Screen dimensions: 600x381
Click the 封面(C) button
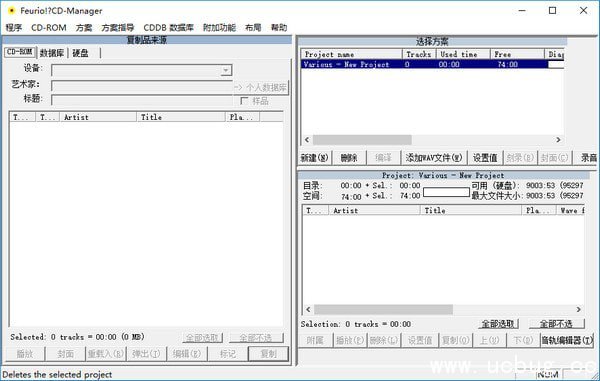pos(554,158)
